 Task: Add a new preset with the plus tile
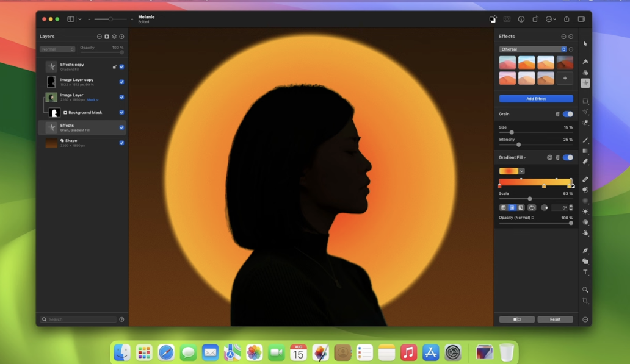565,78
